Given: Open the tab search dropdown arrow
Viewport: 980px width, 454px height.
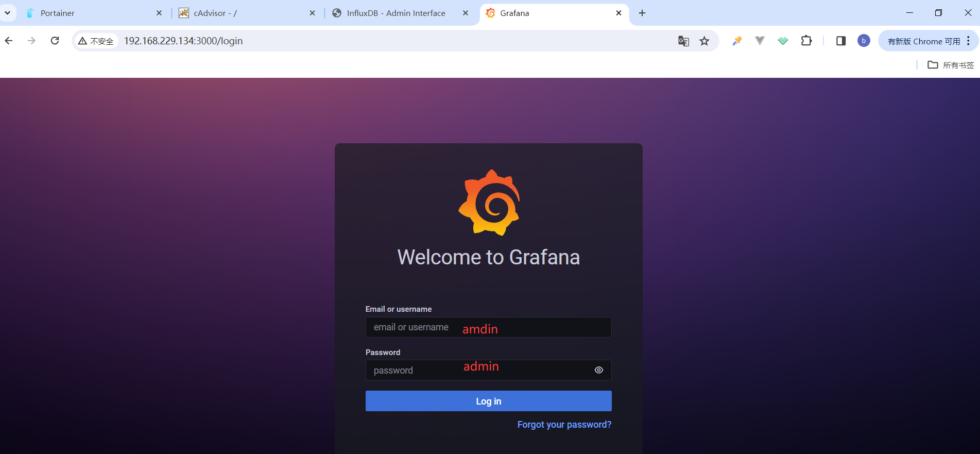Looking at the screenshot, I should click(x=7, y=13).
